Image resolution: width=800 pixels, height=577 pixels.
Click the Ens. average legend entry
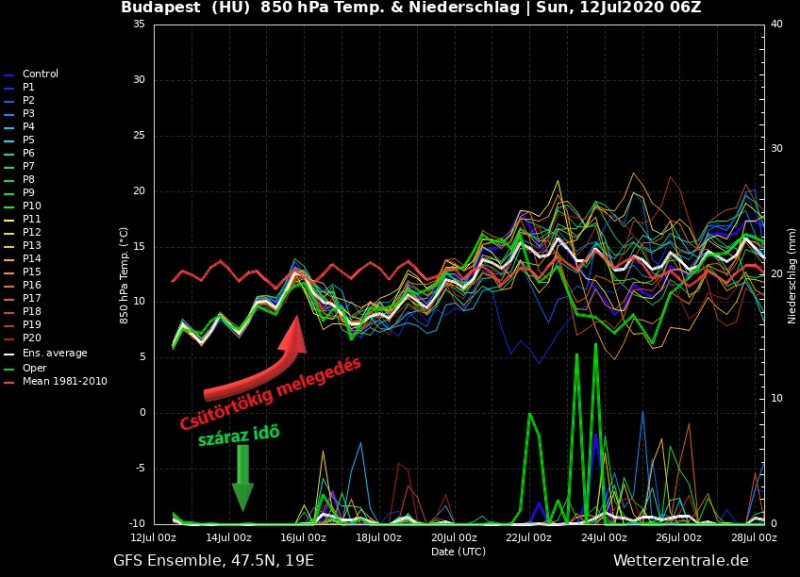coord(54,353)
